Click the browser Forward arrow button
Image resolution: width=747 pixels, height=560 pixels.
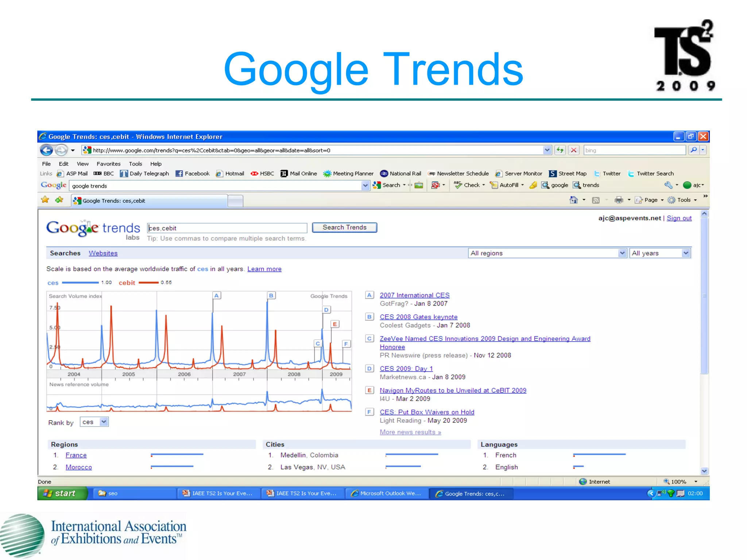pyautogui.click(x=61, y=150)
